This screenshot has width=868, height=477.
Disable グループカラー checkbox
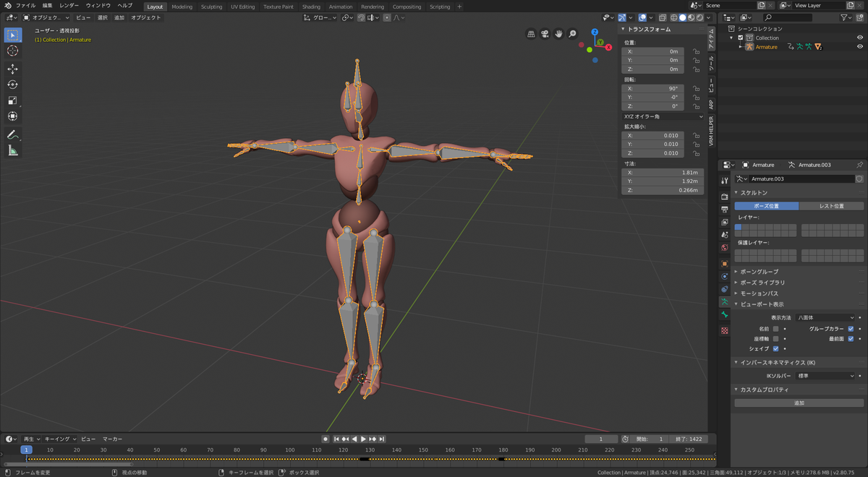pyautogui.click(x=851, y=329)
